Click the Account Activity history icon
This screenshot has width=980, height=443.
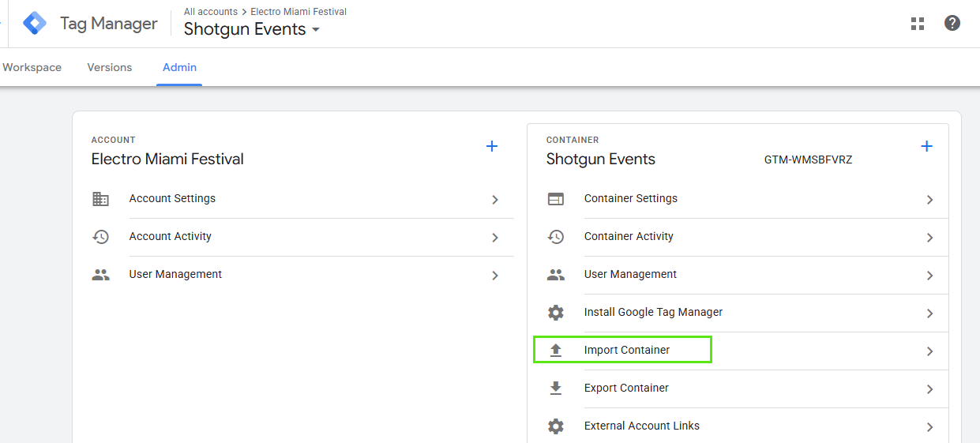pos(100,237)
